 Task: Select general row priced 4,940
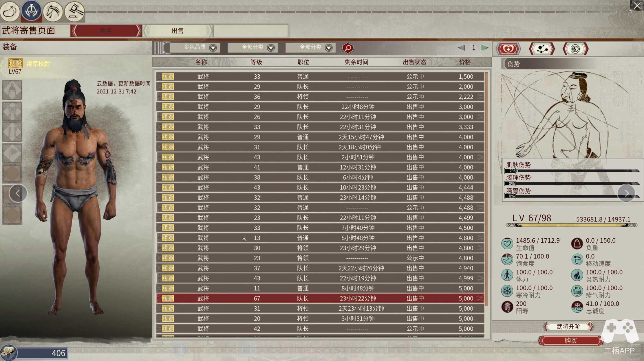[320, 268]
